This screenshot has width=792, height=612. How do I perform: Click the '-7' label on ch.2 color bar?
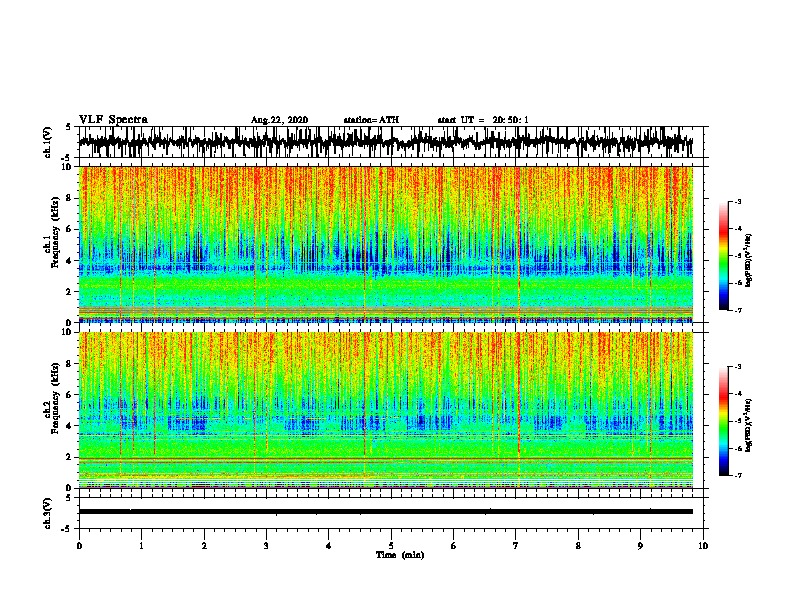click(737, 476)
